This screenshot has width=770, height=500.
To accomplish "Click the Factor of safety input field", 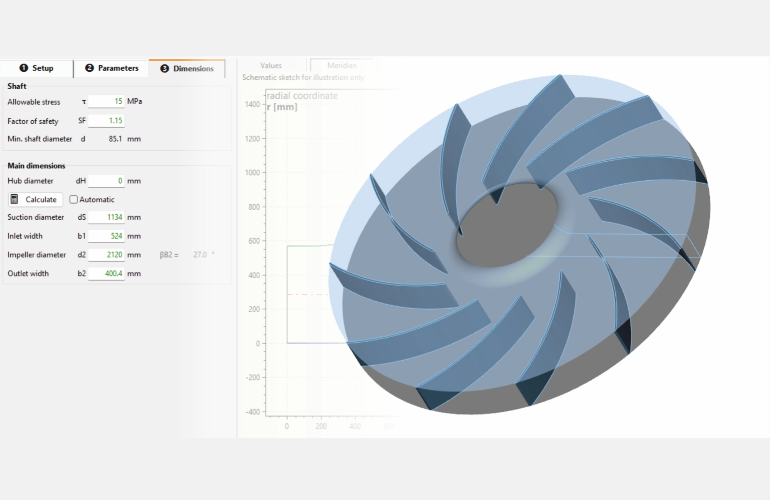I will point(106,120).
